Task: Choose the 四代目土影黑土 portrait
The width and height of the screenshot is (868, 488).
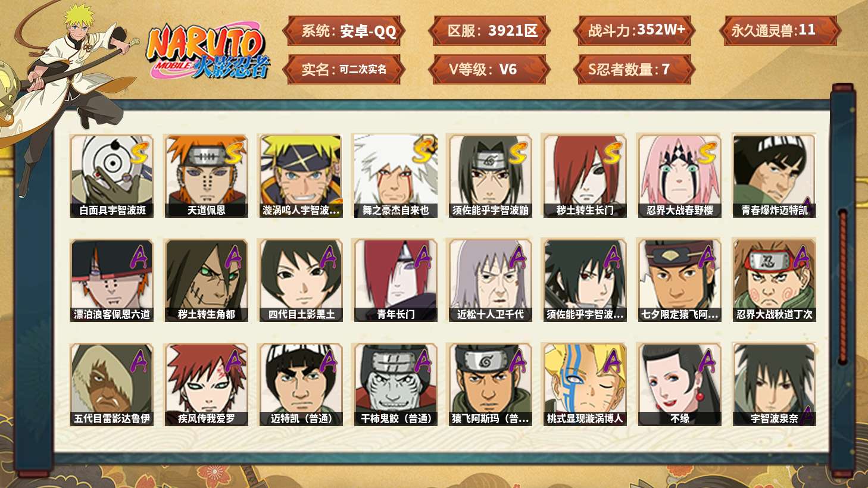Action: [301, 280]
